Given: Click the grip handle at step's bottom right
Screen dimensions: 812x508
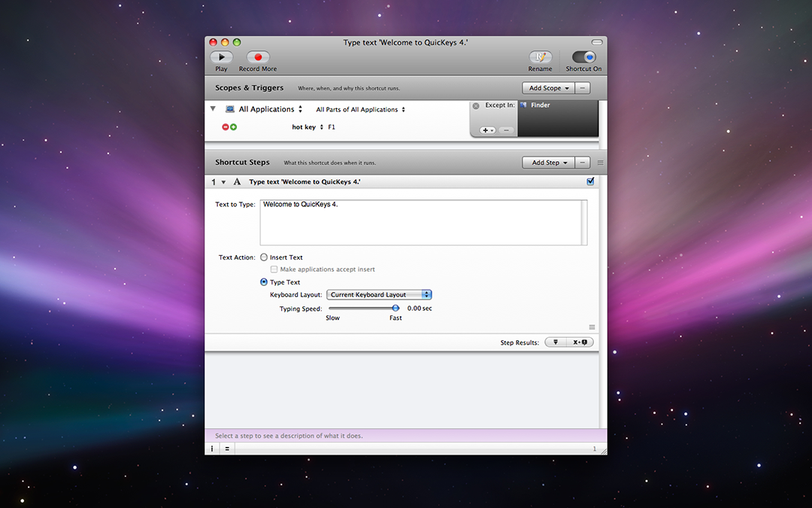Looking at the screenshot, I should coord(592,327).
